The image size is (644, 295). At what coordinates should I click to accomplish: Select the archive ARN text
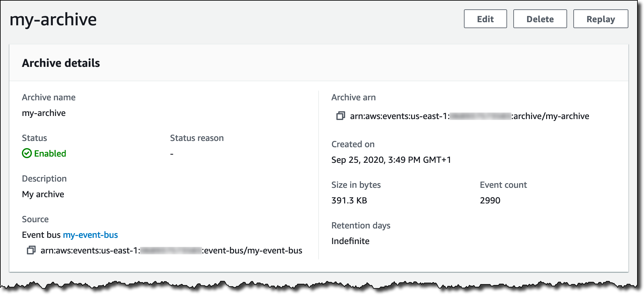(x=469, y=116)
